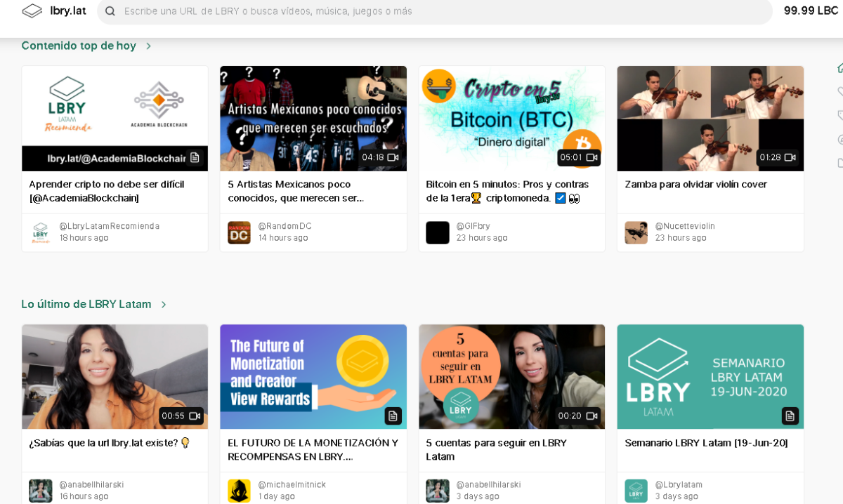The width and height of the screenshot is (843, 504).
Task: Click the camera icon on the Zamba violin thumbnail
Action: point(790,158)
